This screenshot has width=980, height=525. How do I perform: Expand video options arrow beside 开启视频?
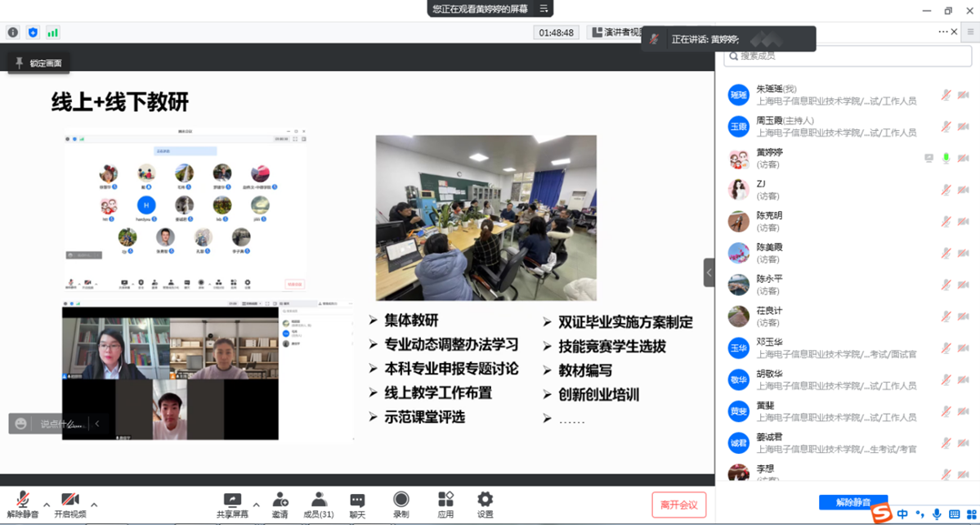[x=94, y=505]
